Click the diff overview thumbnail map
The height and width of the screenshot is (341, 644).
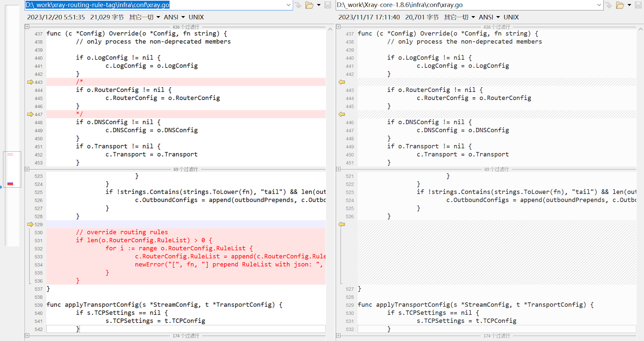[12, 169]
